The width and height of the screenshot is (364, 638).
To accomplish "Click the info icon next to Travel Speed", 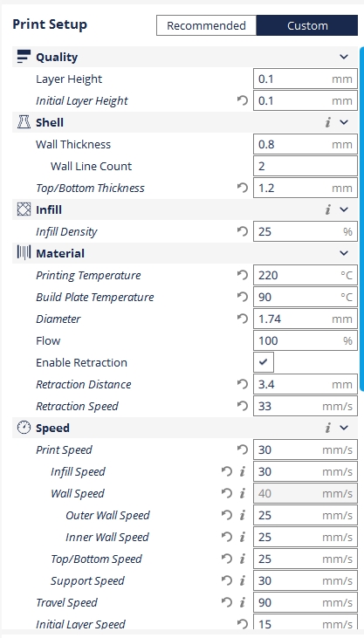I will [243, 602].
